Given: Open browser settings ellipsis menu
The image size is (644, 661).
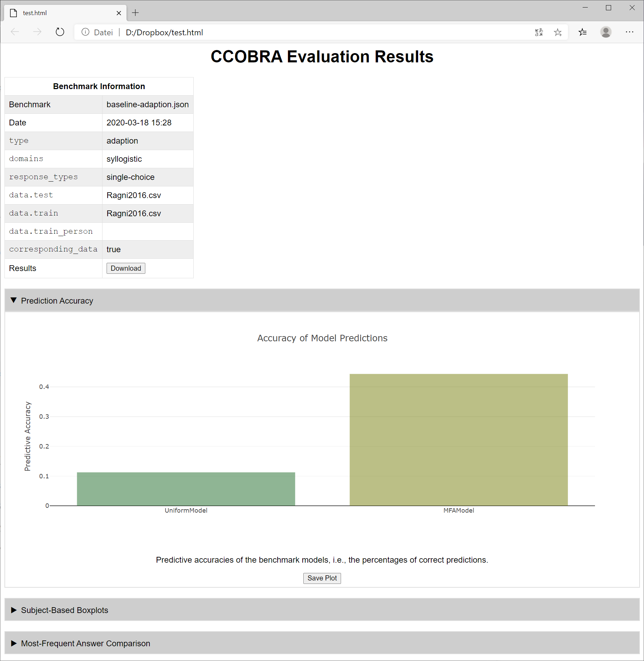Looking at the screenshot, I should click(x=629, y=32).
